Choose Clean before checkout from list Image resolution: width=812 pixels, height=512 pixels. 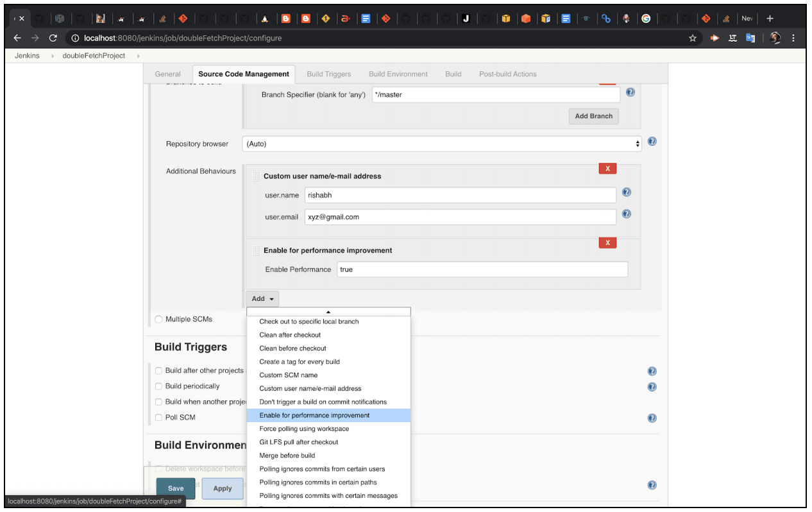tap(292, 348)
